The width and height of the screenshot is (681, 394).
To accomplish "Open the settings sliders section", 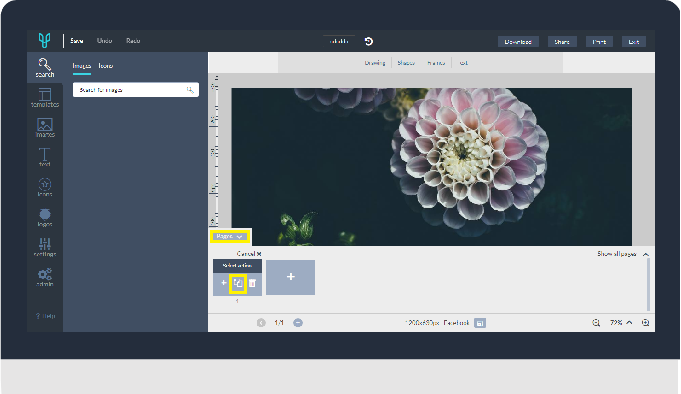I will click(45, 247).
